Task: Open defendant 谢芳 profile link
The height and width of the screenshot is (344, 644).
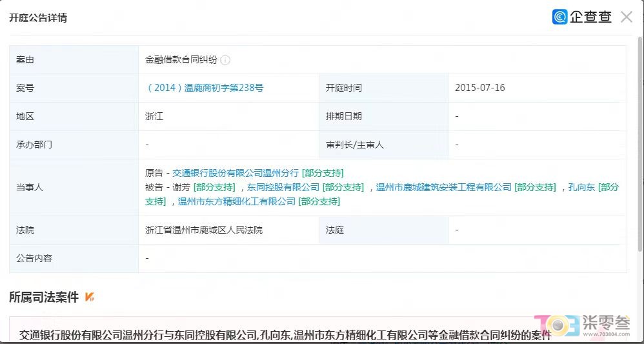Action: tap(181, 187)
